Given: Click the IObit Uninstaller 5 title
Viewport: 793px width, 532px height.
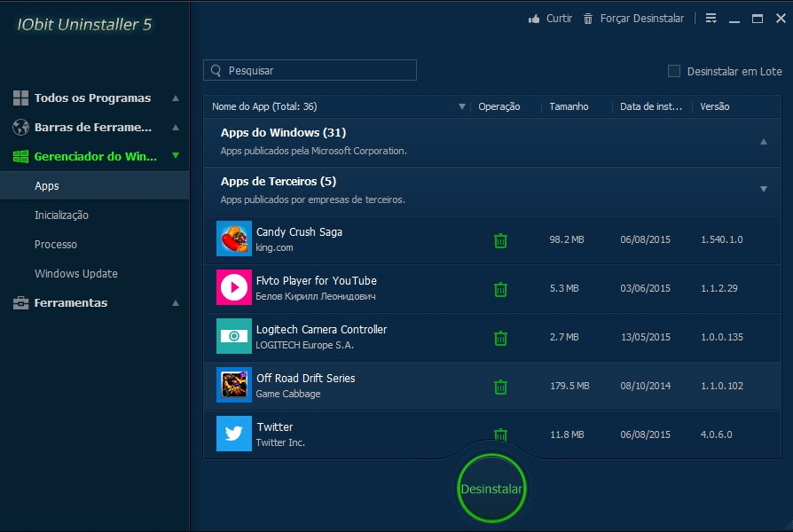Looking at the screenshot, I should coord(84,24).
